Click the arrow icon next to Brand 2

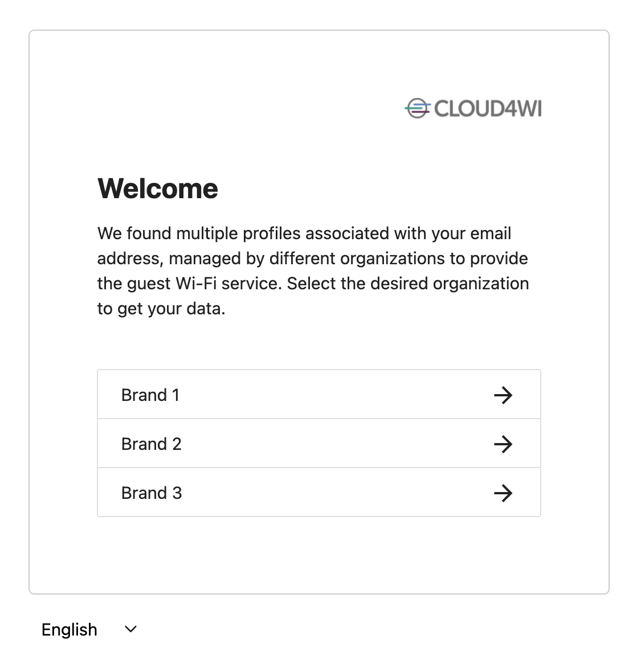tap(503, 444)
